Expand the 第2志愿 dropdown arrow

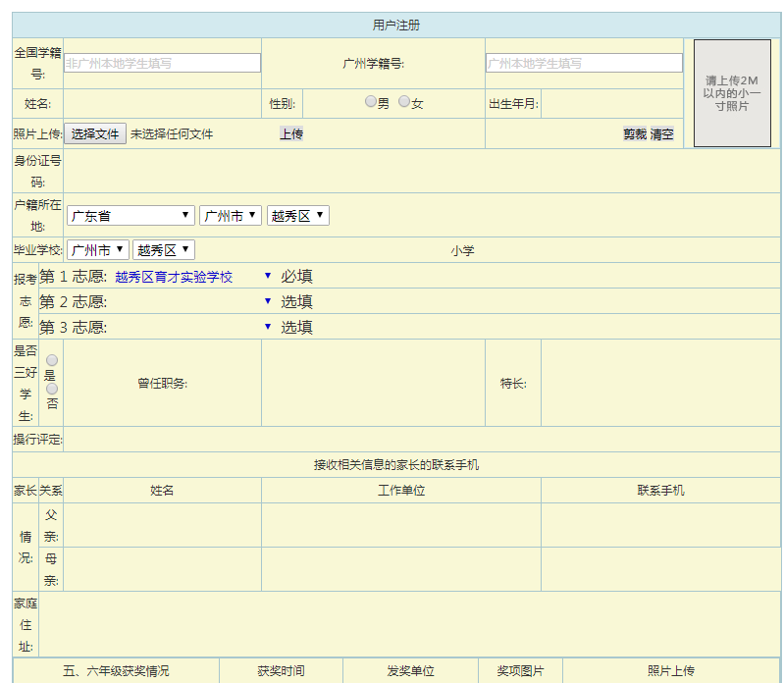268,301
